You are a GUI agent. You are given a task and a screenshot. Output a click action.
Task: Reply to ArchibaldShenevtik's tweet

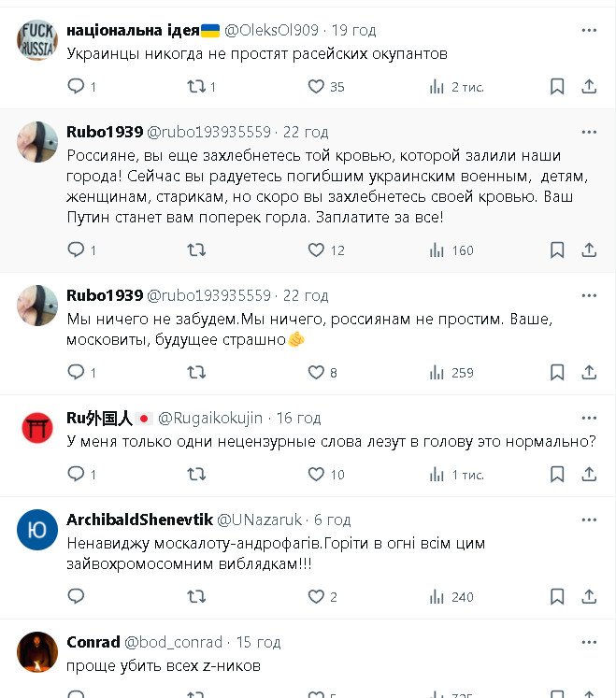(x=77, y=597)
